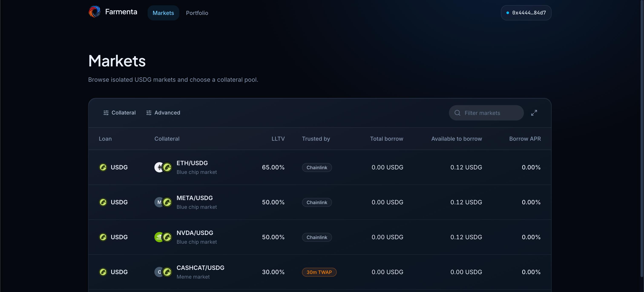Sort by Available to borrow header
644x292 pixels.
pos(457,139)
